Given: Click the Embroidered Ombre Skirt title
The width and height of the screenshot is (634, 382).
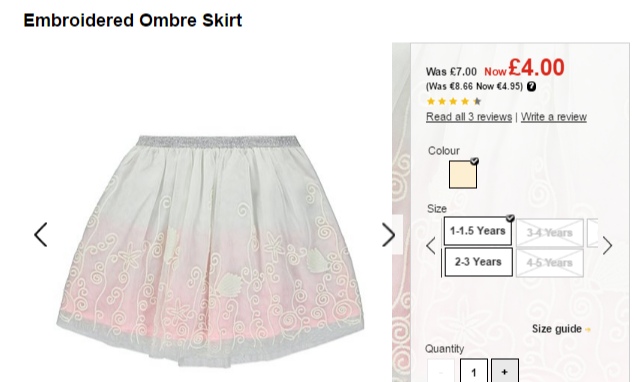Looking at the screenshot, I should pos(133,20).
